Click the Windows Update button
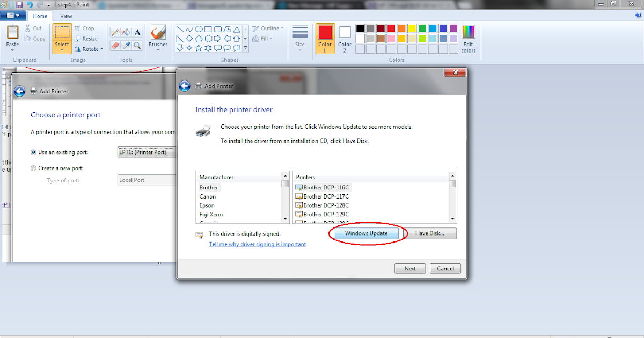The height and width of the screenshot is (338, 644). tap(366, 233)
